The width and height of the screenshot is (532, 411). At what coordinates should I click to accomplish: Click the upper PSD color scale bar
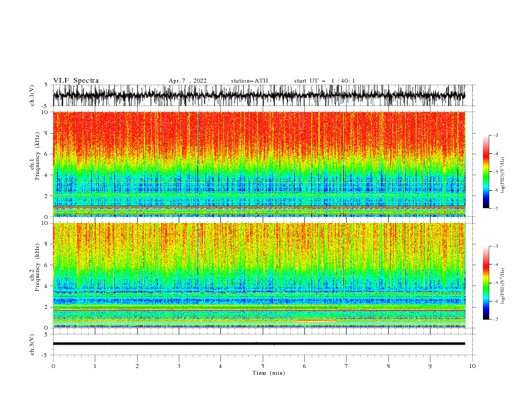[486, 172]
